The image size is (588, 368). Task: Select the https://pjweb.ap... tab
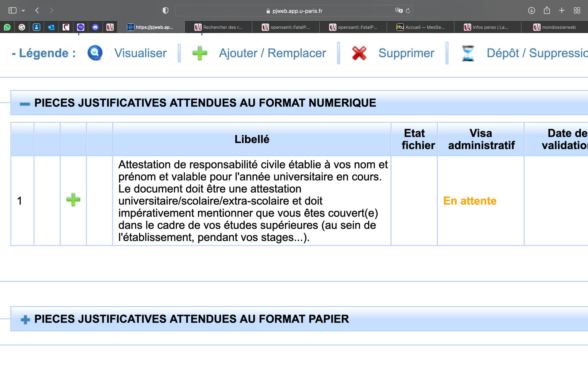(x=151, y=27)
